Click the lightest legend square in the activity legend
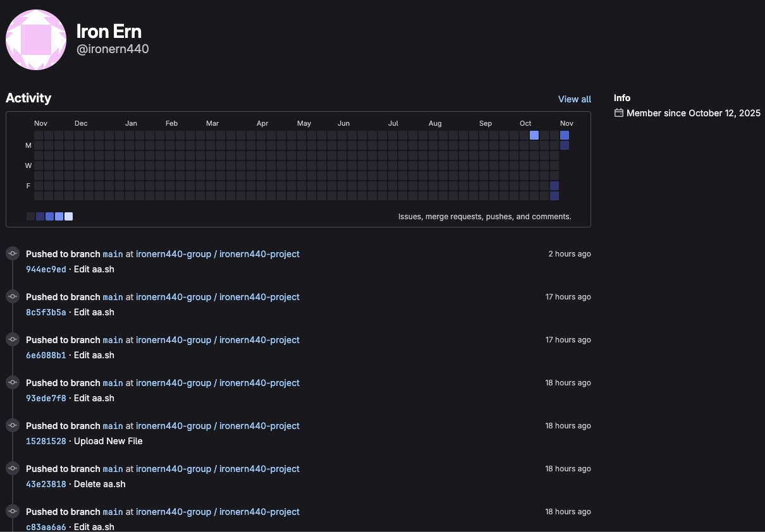 [x=68, y=216]
